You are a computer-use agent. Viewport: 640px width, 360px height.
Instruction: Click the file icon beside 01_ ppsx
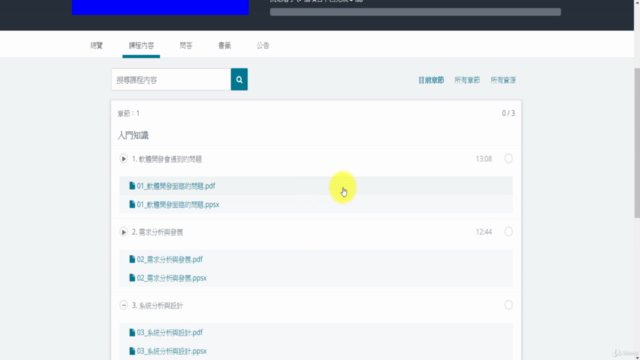[132, 204]
